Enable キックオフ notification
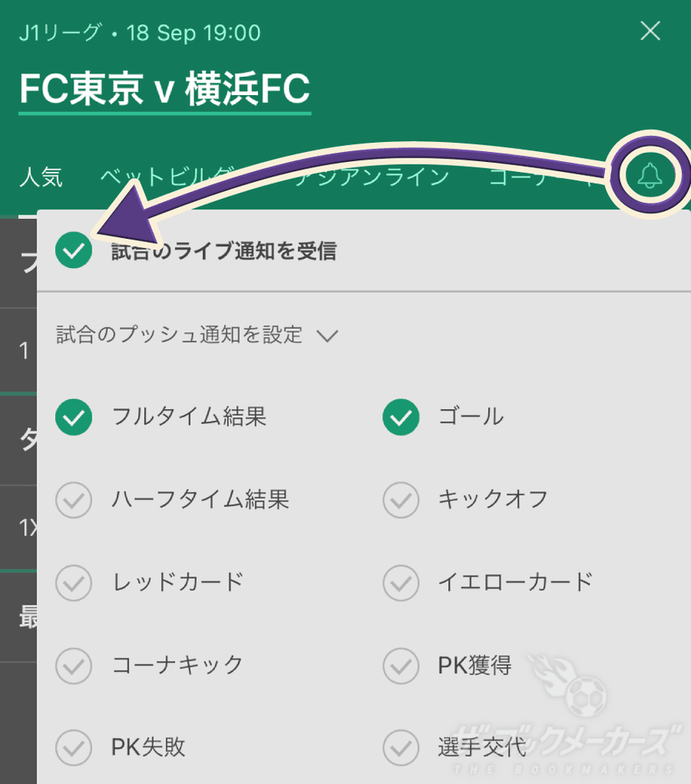691x784 pixels. click(x=401, y=499)
